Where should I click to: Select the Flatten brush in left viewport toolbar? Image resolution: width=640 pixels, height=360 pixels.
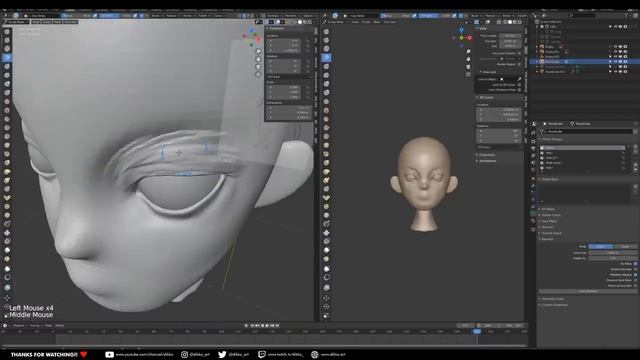tap(7, 119)
